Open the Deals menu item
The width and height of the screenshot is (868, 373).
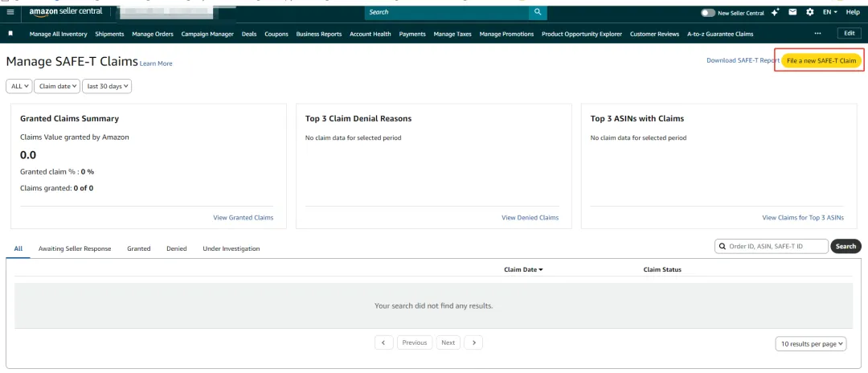(249, 34)
